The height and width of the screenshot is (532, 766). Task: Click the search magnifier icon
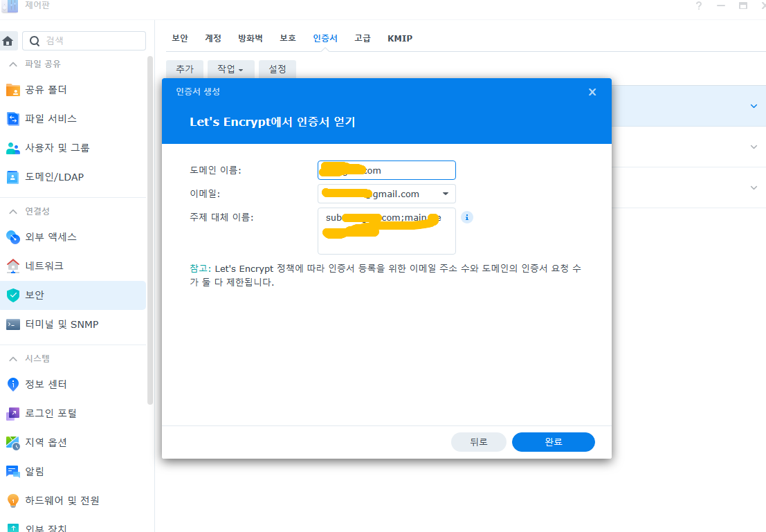point(35,41)
